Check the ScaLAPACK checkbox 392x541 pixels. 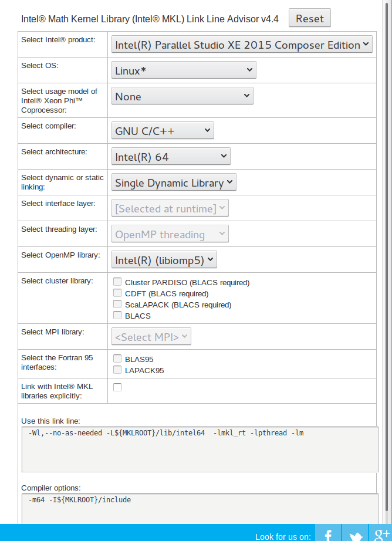[x=117, y=304]
